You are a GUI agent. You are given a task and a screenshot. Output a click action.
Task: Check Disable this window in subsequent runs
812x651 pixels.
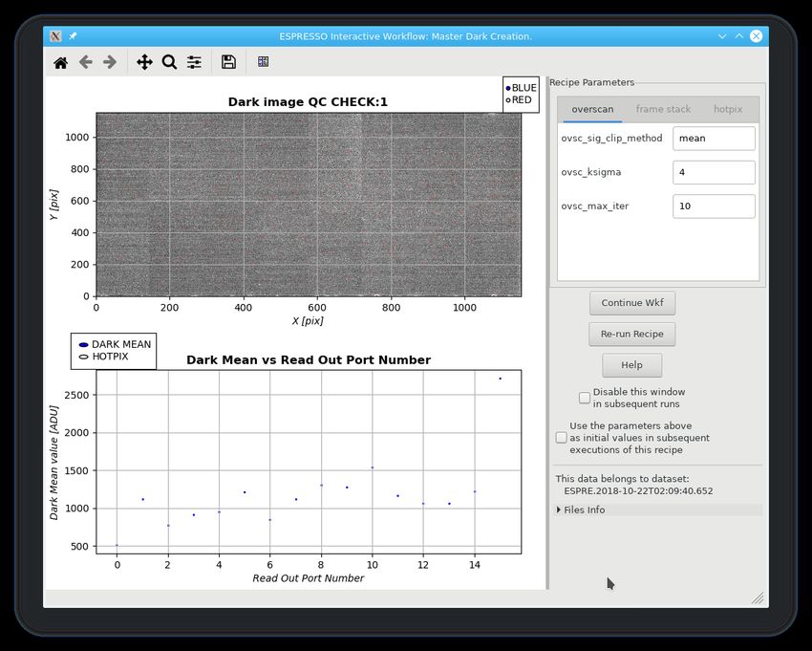click(585, 398)
